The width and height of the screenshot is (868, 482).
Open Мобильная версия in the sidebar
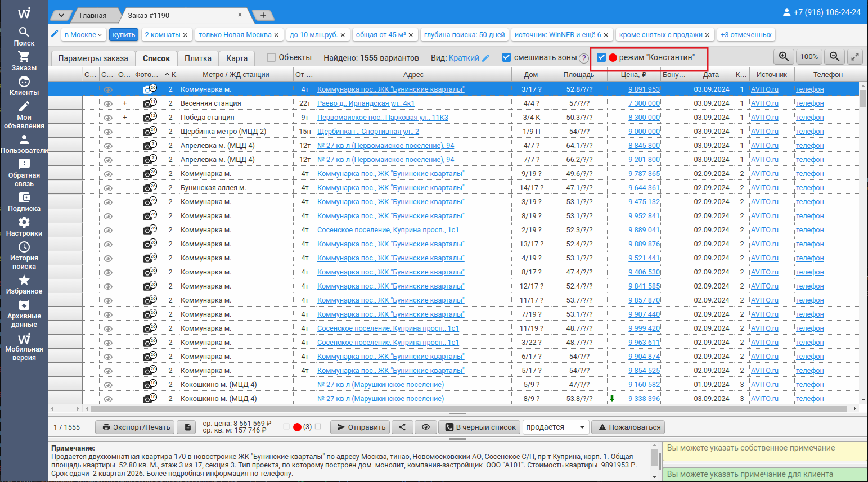pos(24,346)
